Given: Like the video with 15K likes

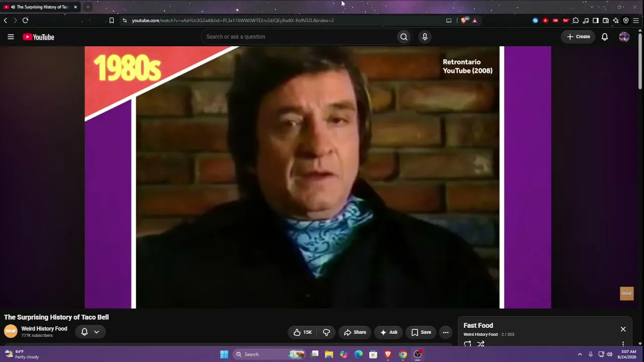Looking at the screenshot, I should tap(302, 332).
